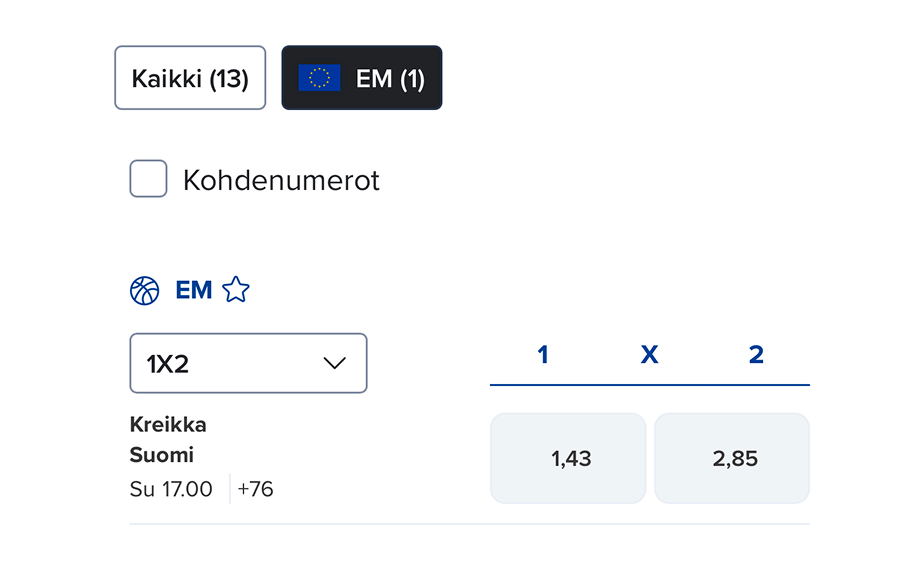
Task: Click the column header labeled 2
Action: (x=756, y=355)
